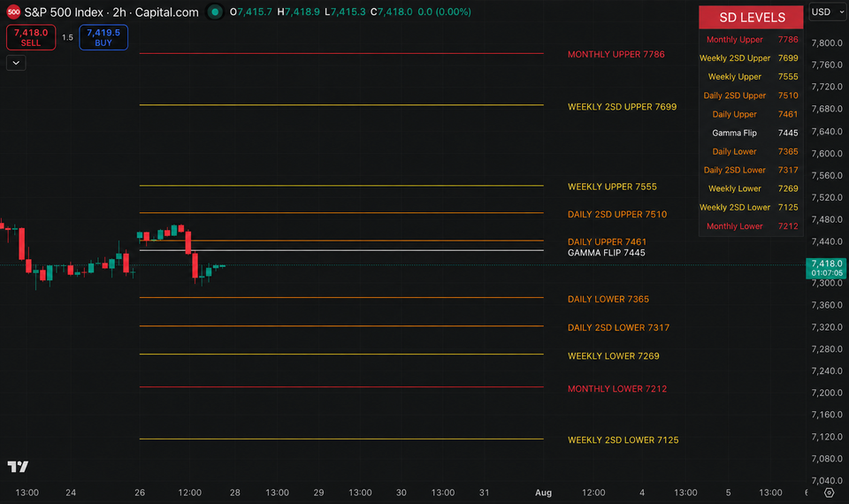
Task: Click the 1.5 spread value
Action: click(67, 37)
